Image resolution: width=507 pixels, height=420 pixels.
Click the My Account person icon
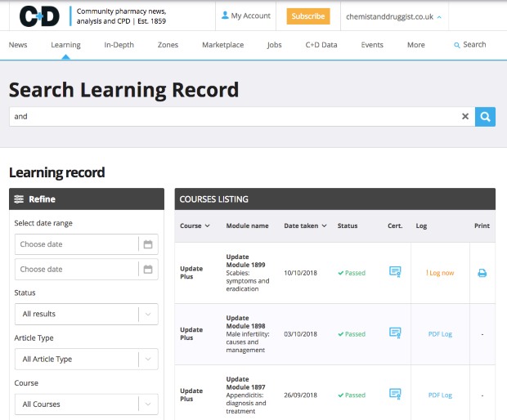tap(225, 16)
